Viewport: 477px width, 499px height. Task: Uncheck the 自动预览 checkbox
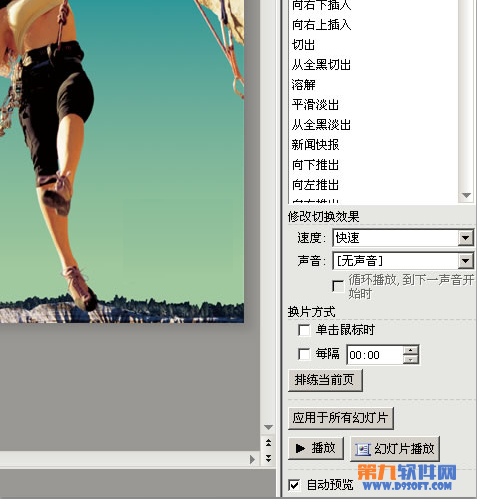pos(294,485)
